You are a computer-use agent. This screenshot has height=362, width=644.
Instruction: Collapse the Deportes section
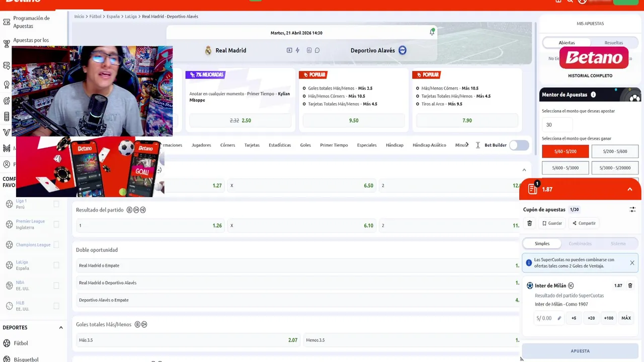tap(61, 327)
